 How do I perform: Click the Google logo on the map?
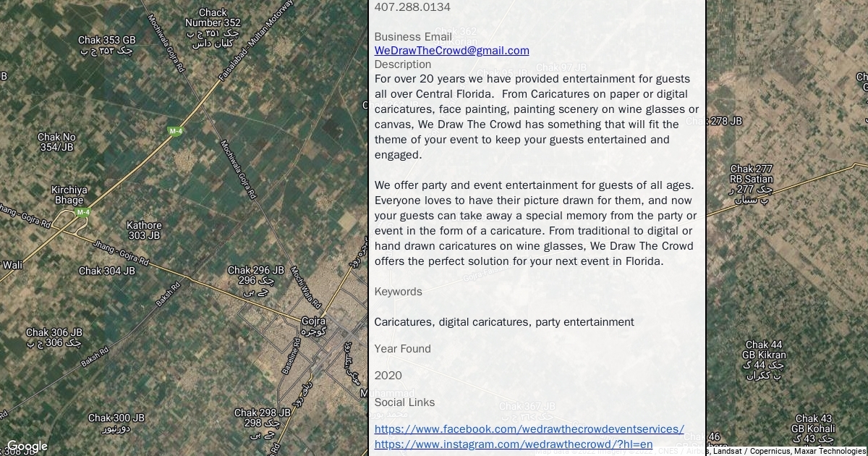point(27,446)
